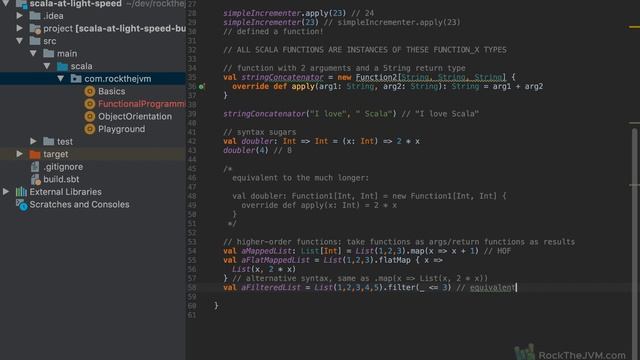Screen dimensions: 640x360
Task: Select the main tree item
Action: click(67, 54)
